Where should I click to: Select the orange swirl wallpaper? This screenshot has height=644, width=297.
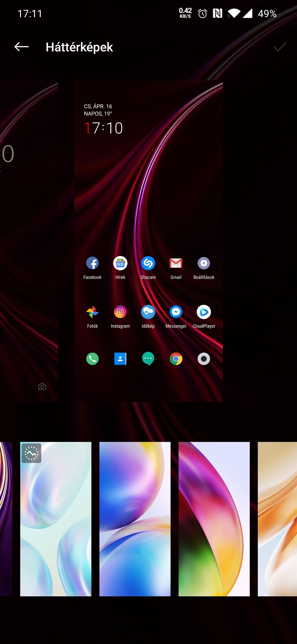click(x=277, y=519)
